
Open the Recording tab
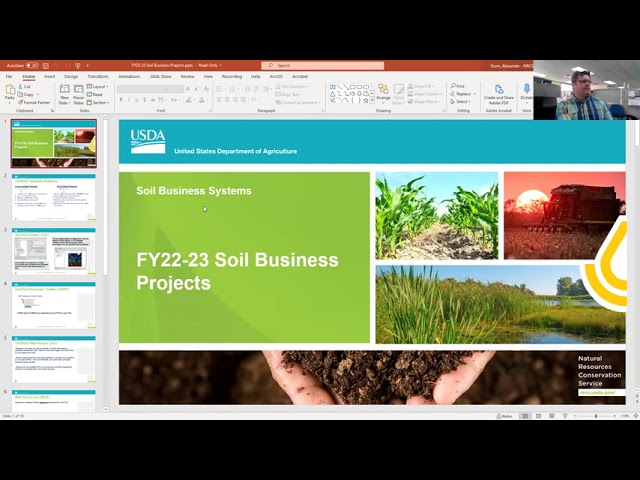(232, 76)
